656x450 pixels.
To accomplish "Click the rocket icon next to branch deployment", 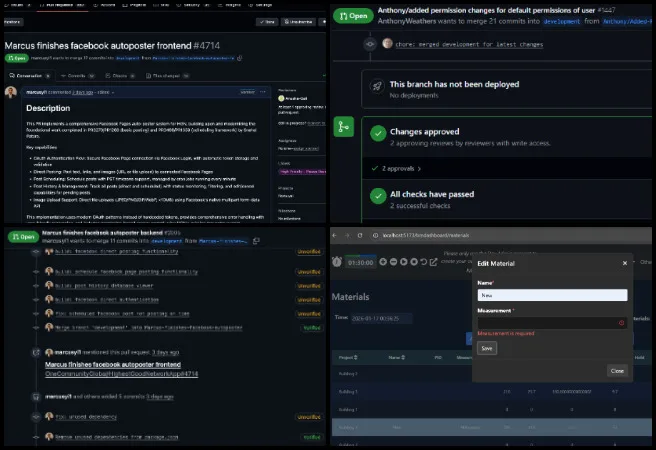I will [x=377, y=86].
